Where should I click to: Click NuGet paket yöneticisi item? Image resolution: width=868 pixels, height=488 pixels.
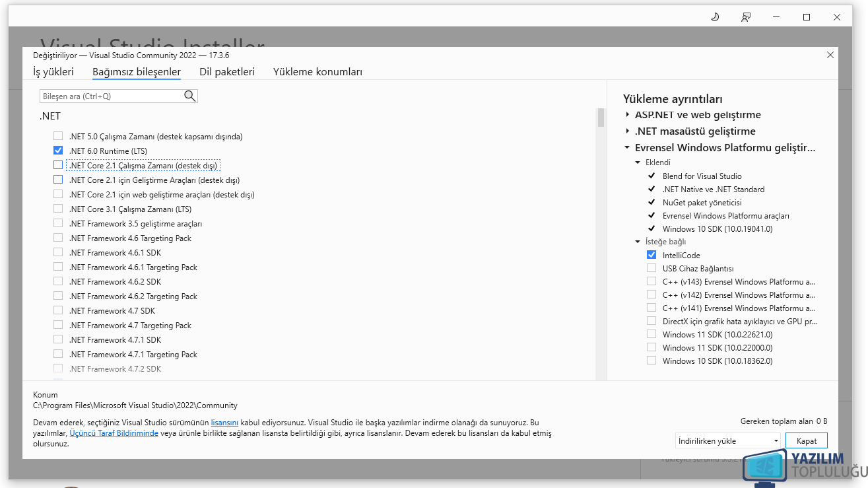click(x=702, y=203)
